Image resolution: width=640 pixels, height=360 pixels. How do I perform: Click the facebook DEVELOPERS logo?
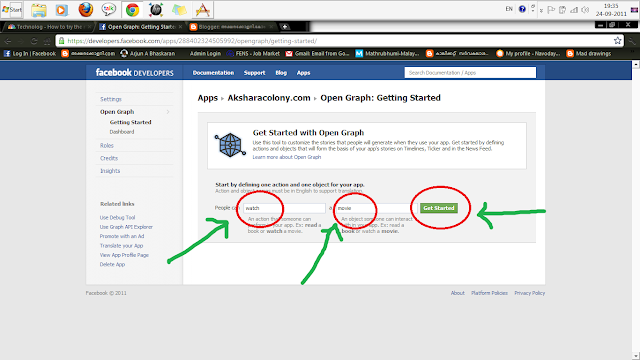134,73
